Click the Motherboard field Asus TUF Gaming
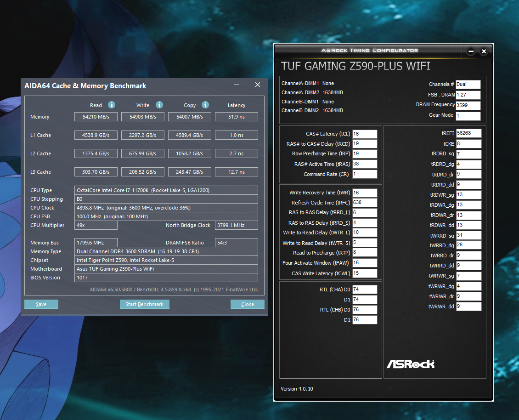The image size is (519, 420). point(166,269)
